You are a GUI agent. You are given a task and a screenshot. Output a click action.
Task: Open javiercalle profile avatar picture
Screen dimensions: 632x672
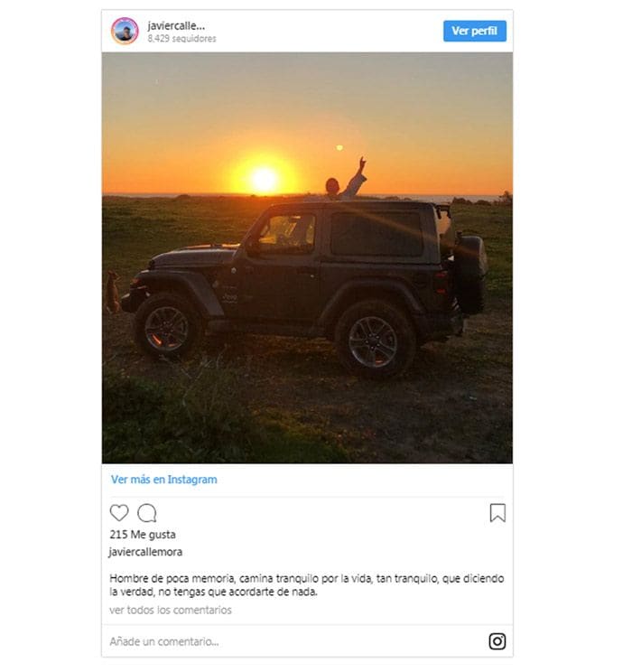click(125, 31)
